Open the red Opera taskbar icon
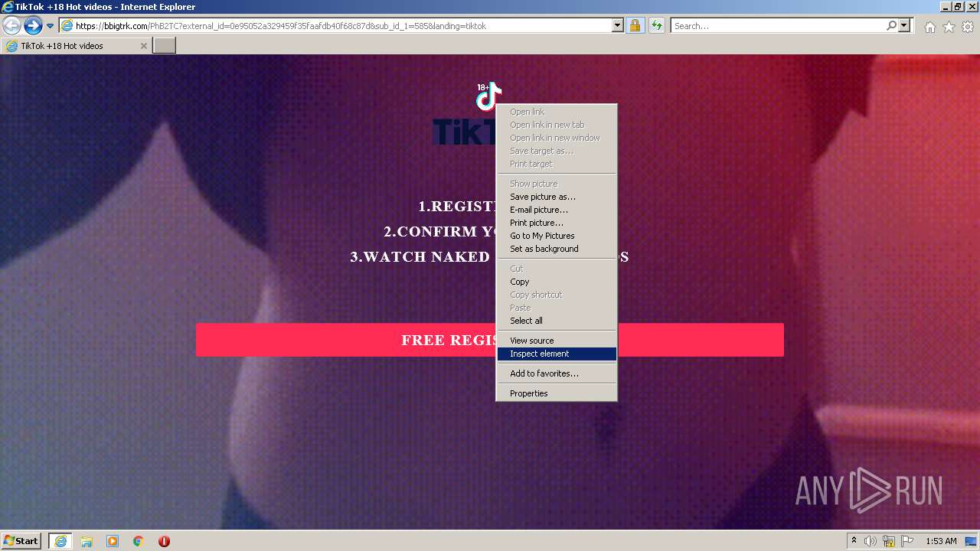This screenshot has height=551, width=980. pyautogui.click(x=164, y=541)
